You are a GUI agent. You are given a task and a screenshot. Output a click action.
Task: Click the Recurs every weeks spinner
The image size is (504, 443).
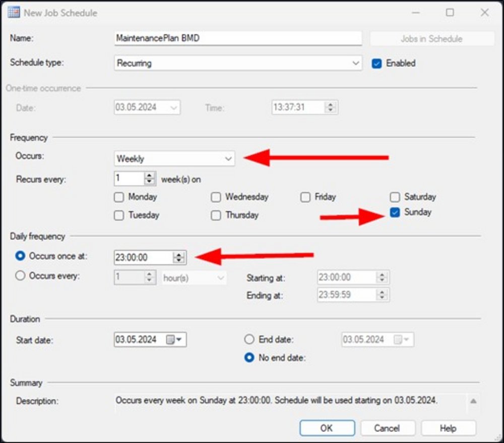coord(150,179)
